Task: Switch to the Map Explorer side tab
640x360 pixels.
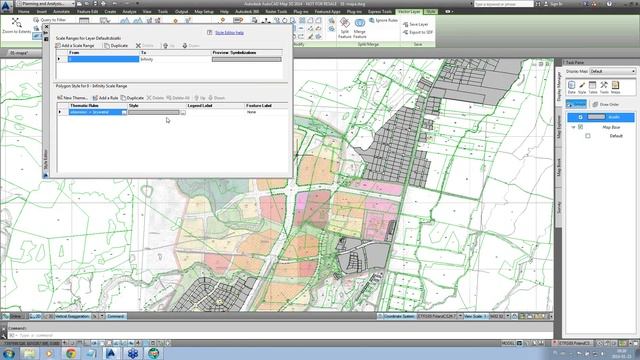Action: pos(559,127)
